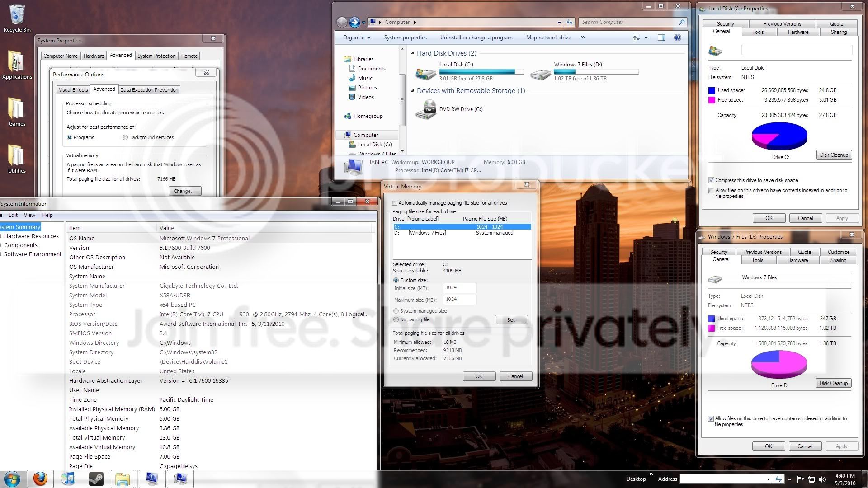Viewport: 868px width, 488px height.
Task: Click the Initial size (MB) field
Action: 460,288
